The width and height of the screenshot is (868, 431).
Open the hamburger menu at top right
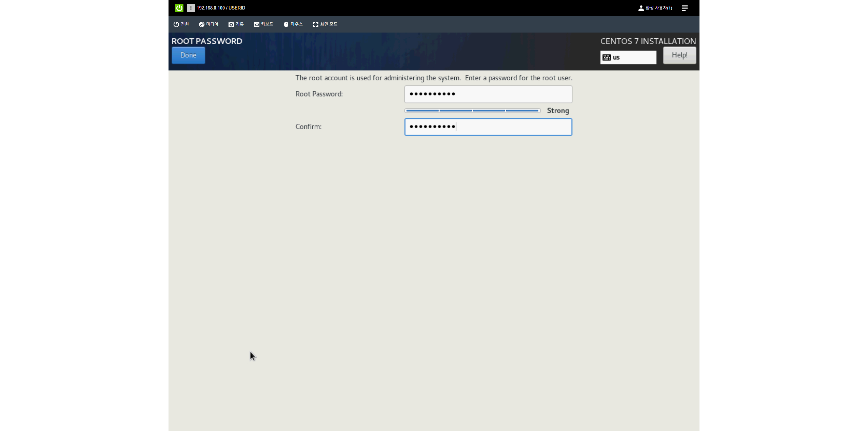[685, 8]
